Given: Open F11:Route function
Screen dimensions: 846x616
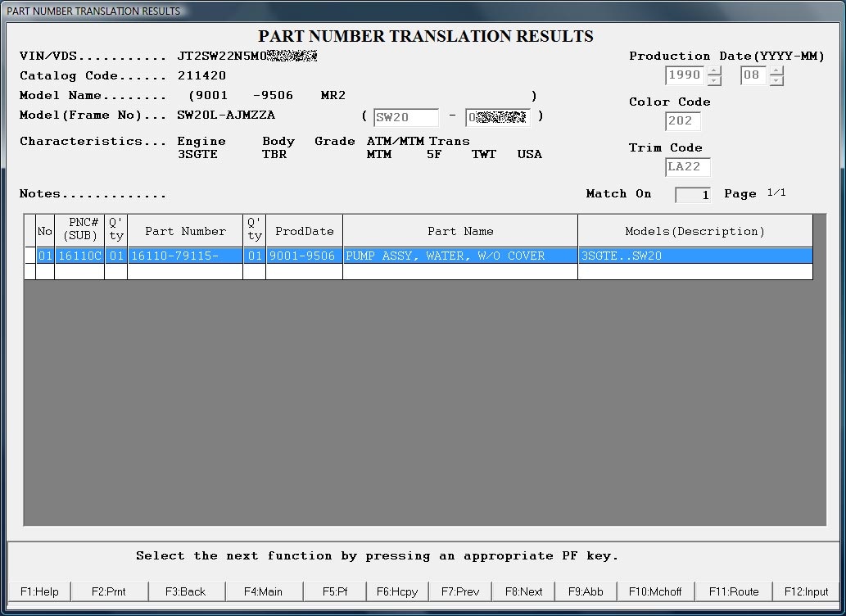Looking at the screenshot, I should [734, 591].
